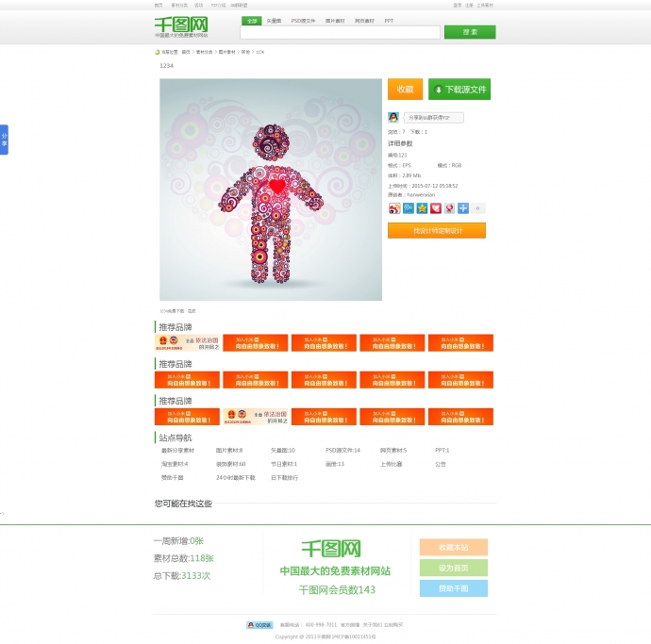Select the 矢量图 search tab
This screenshot has height=644, width=651.
[274, 21]
